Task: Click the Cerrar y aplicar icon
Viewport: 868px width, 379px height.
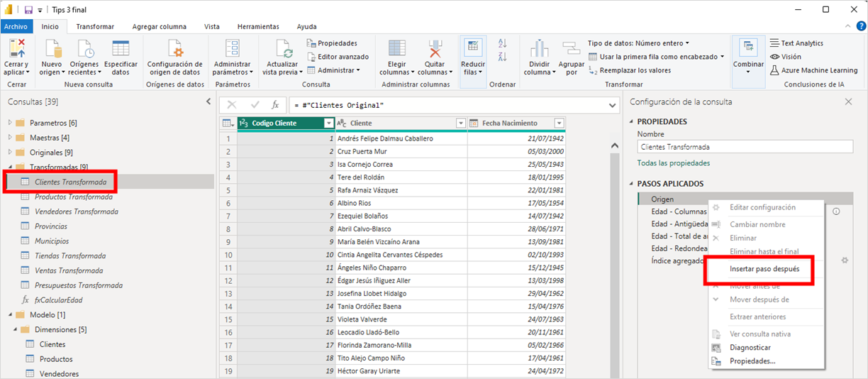Action: coord(16,49)
